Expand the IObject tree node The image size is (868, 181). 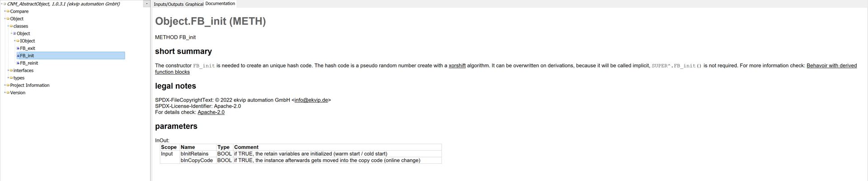(x=15, y=41)
